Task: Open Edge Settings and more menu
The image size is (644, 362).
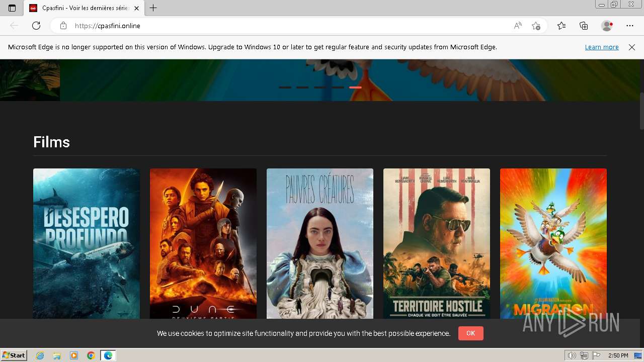Action: coord(630,26)
